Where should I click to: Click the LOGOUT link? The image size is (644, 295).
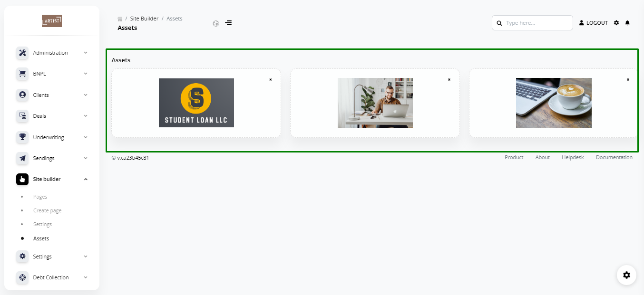(x=594, y=23)
